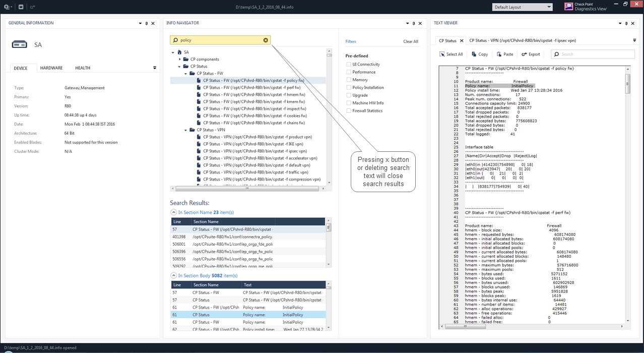Click the redo arrow toolbar icon
Screen dimensions: 644x353
click(x=33, y=7)
